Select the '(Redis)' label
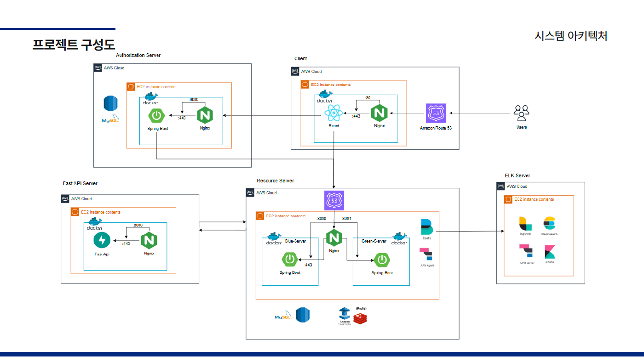 pos(361,308)
